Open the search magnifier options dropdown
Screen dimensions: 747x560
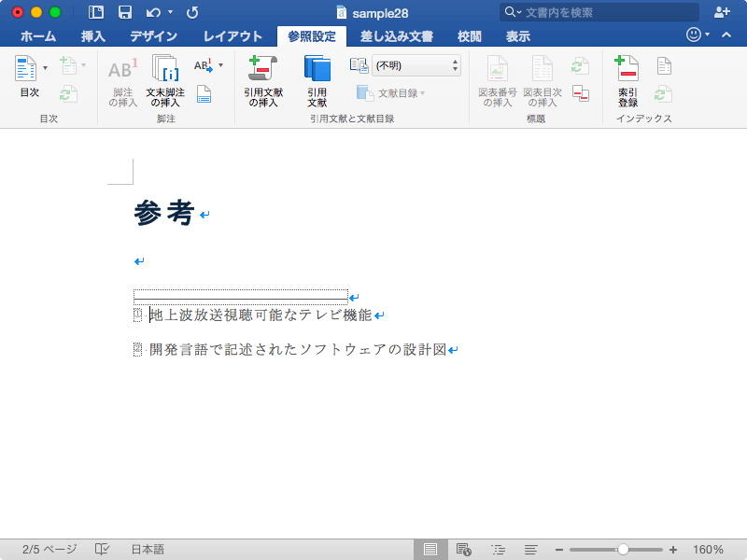(x=513, y=12)
